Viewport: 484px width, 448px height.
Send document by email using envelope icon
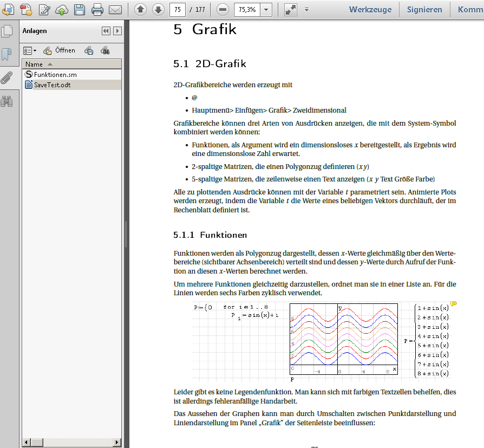pyautogui.click(x=115, y=9)
